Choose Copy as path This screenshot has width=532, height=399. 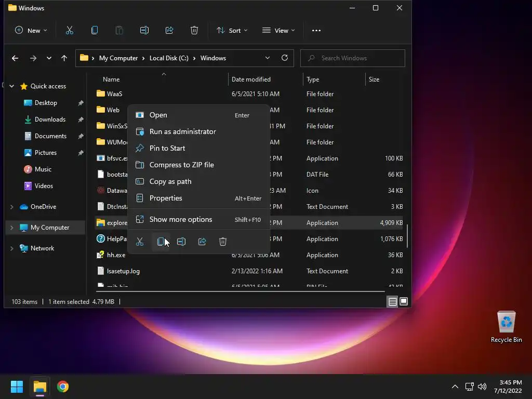click(x=198, y=181)
